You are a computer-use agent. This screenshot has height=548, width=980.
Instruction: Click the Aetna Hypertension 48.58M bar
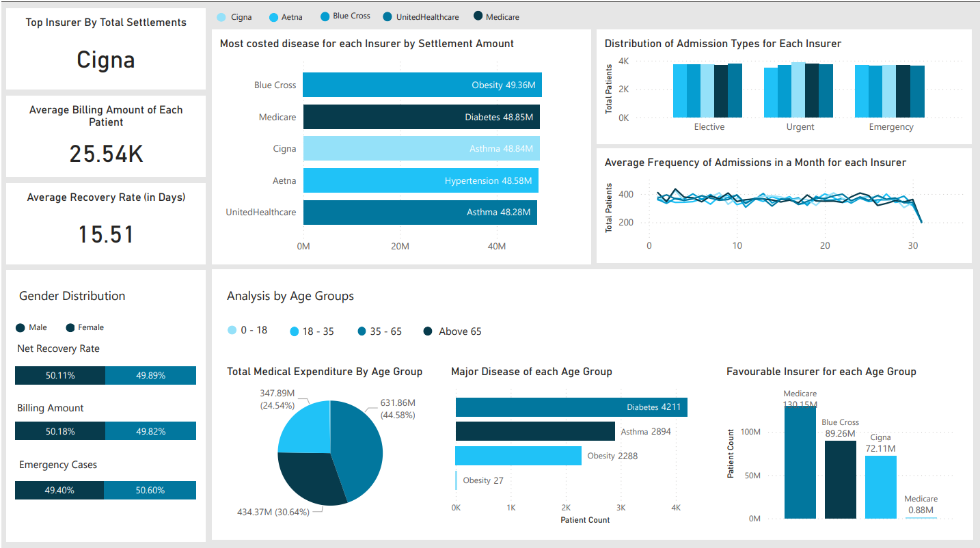coord(420,180)
